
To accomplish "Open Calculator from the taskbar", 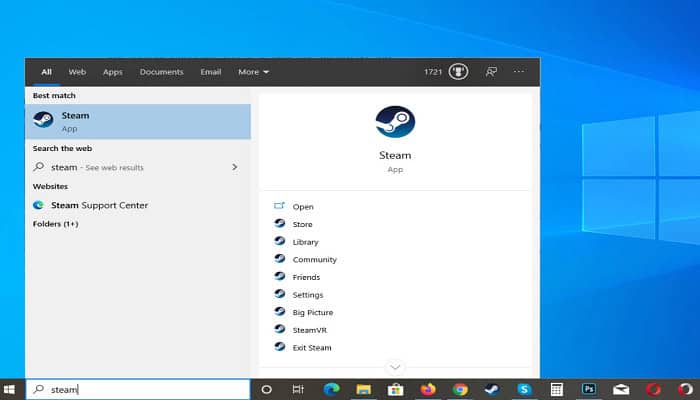I will pos(556,389).
